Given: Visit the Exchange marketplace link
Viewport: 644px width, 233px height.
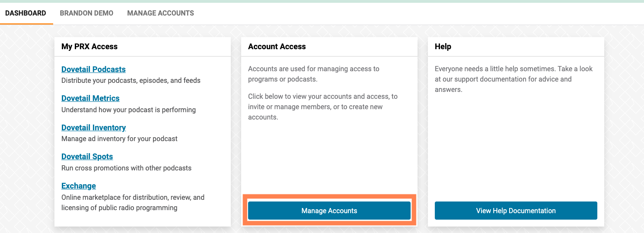Looking at the screenshot, I should (x=79, y=186).
